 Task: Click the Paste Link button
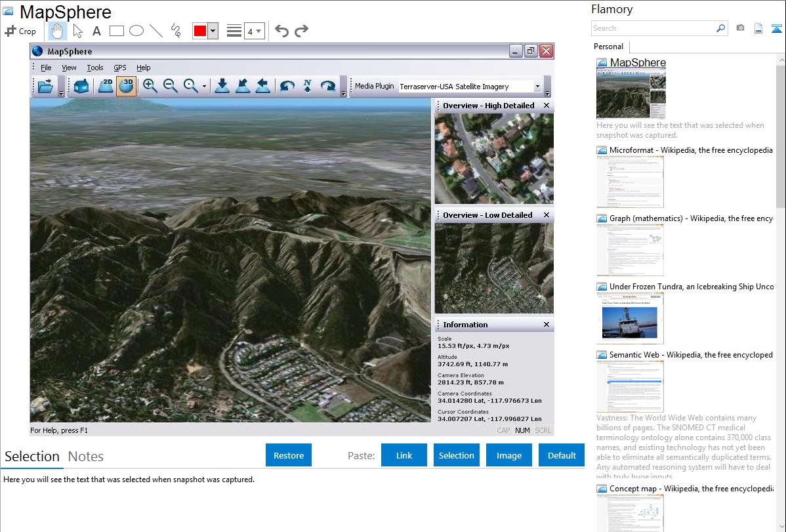(x=404, y=455)
